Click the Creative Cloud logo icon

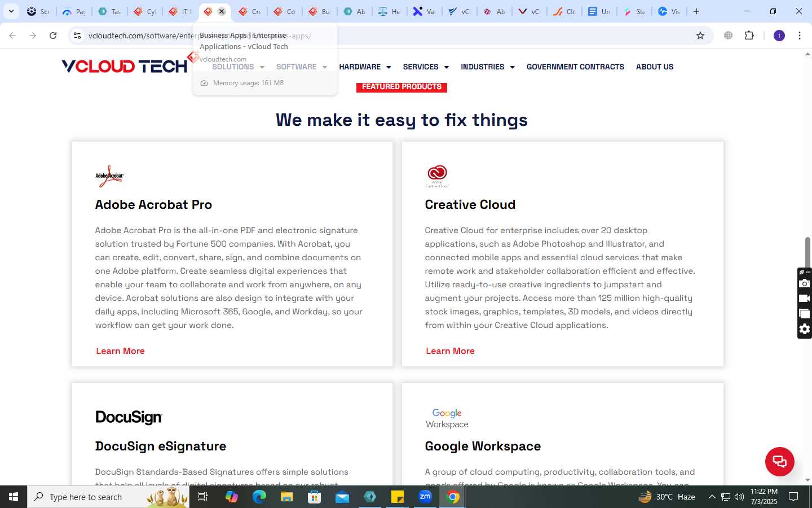click(437, 176)
